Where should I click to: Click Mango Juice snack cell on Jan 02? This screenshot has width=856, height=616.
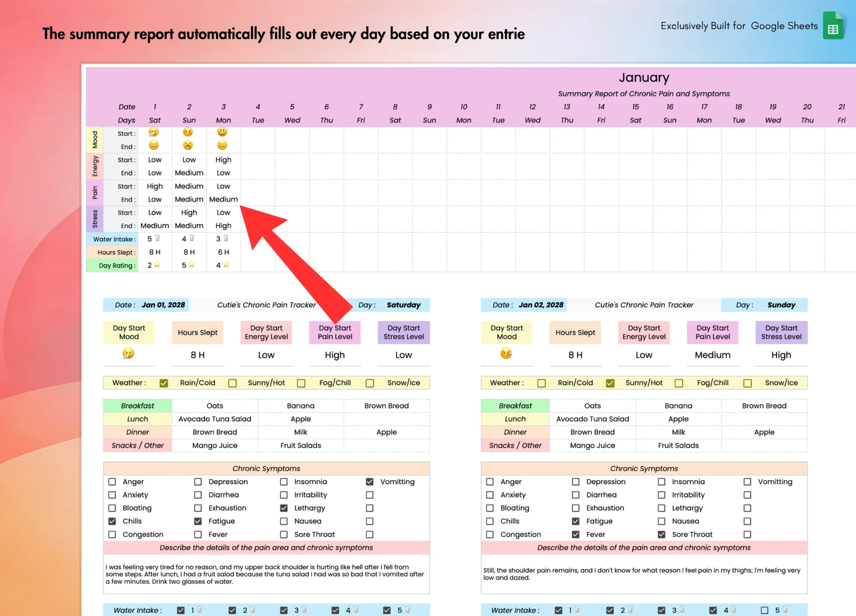[x=592, y=445]
